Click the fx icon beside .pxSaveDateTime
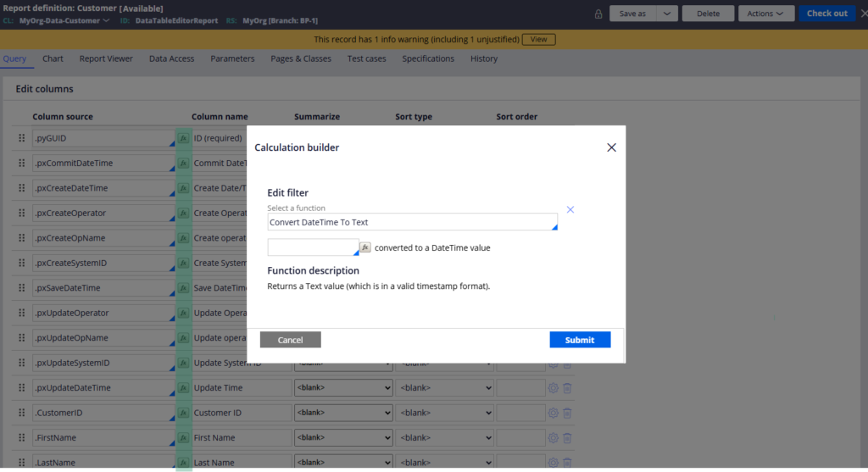Screen dimensions: 868x472 click(x=183, y=288)
